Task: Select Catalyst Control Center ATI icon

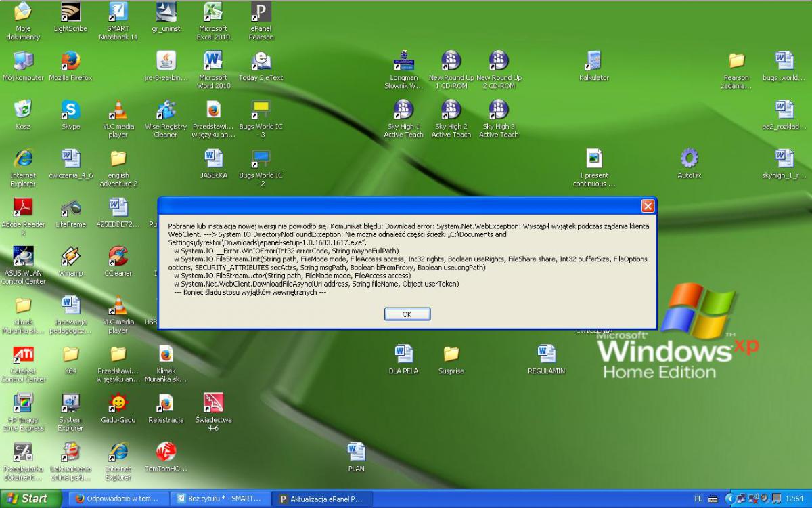Action: coord(23,363)
